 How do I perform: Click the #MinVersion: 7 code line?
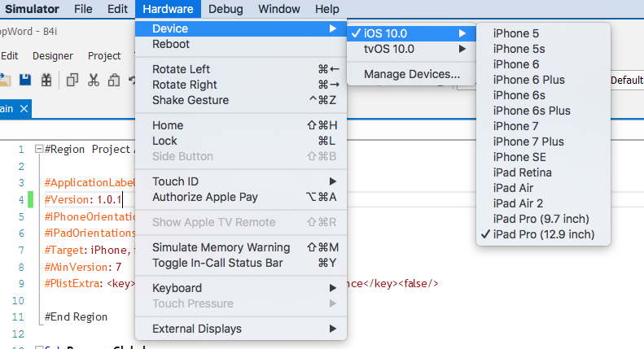(83, 268)
